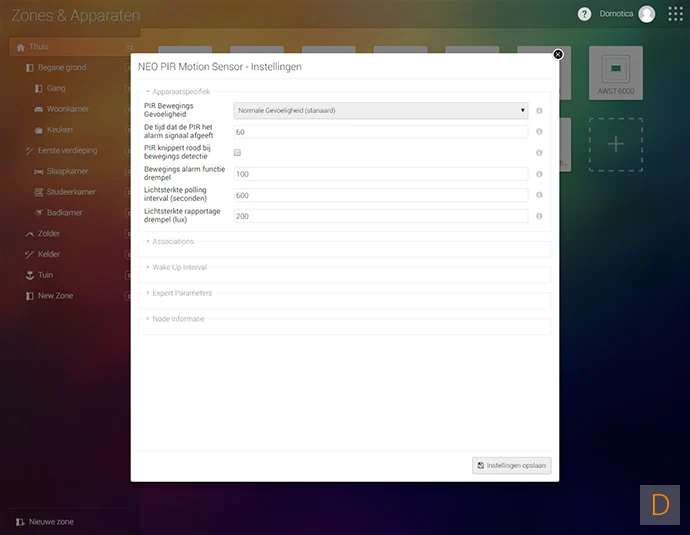This screenshot has height=535, width=690.
Task: Click the Bewegings alarm drempel field (100)
Action: 381,174
